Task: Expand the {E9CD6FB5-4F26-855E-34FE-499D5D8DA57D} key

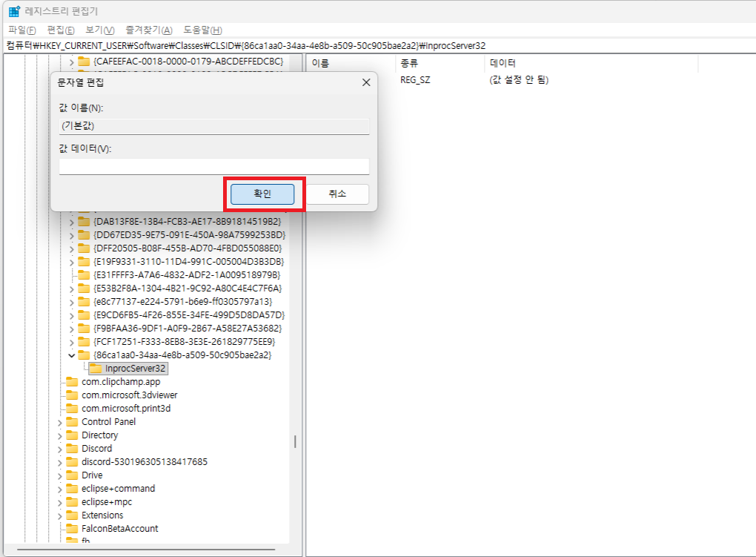Action: coord(71,316)
